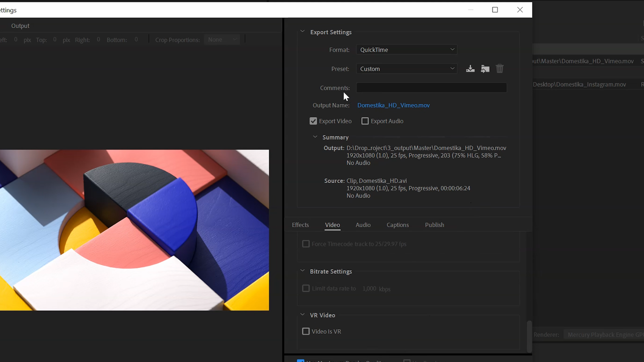The image size is (644, 362).
Task: Uncheck the Export Video checkbox
Action: tap(313, 121)
